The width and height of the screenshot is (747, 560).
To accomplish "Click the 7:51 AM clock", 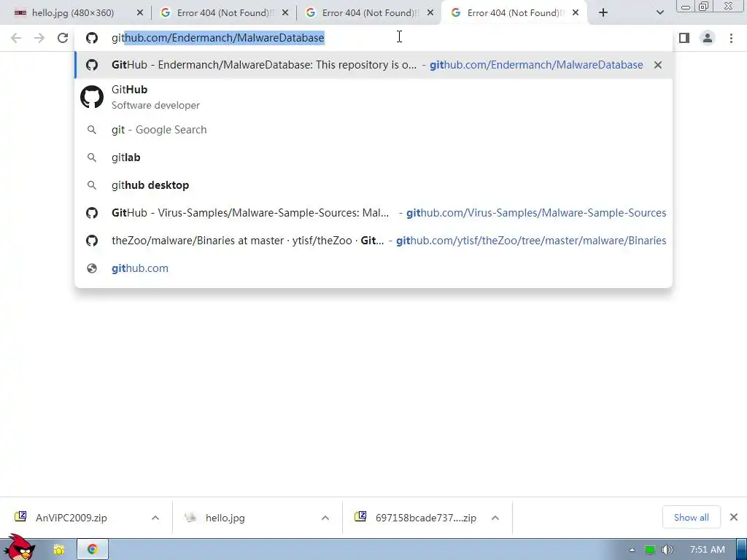I will click(708, 550).
